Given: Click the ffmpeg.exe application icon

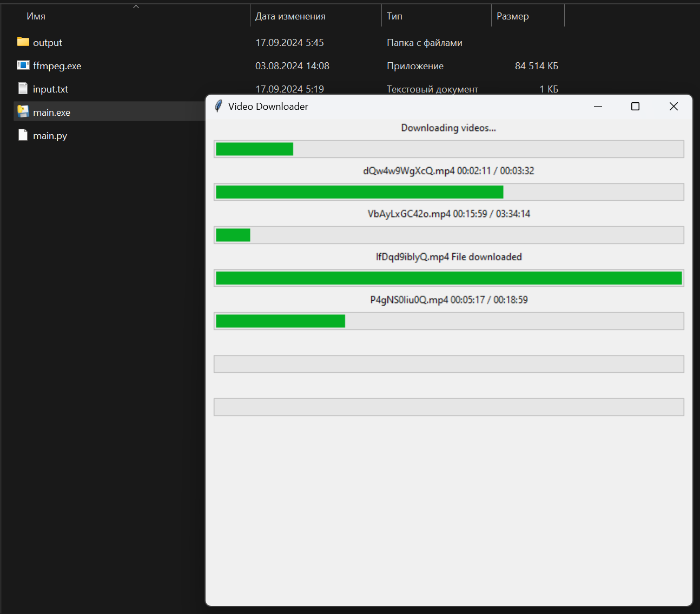Looking at the screenshot, I should (23, 65).
